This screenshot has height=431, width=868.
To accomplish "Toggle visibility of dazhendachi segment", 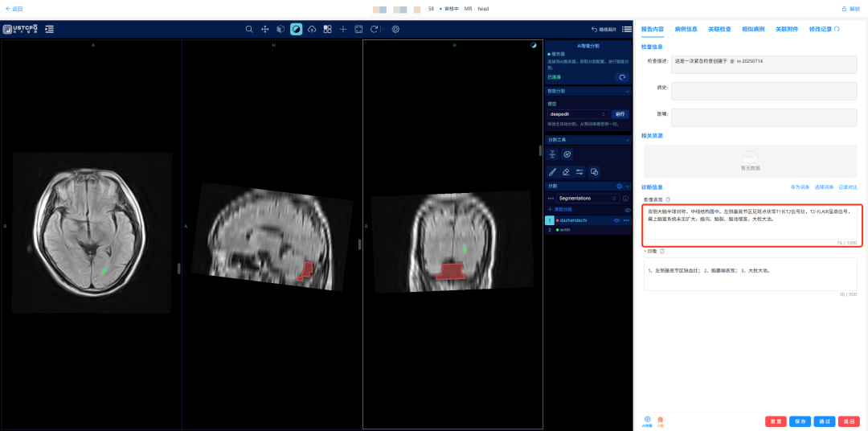I will (x=616, y=220).
